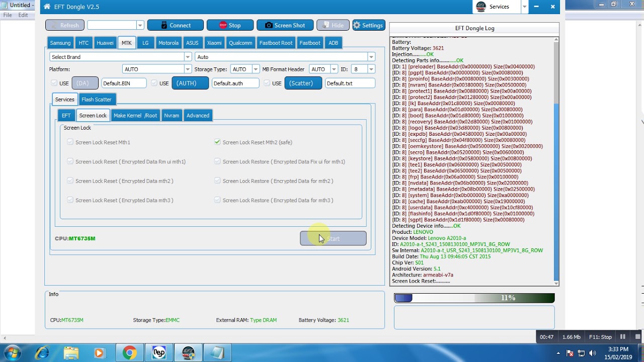The image size is (644, 362).
Task: Pause recording in the screen recorder bar
Action: 623,337
